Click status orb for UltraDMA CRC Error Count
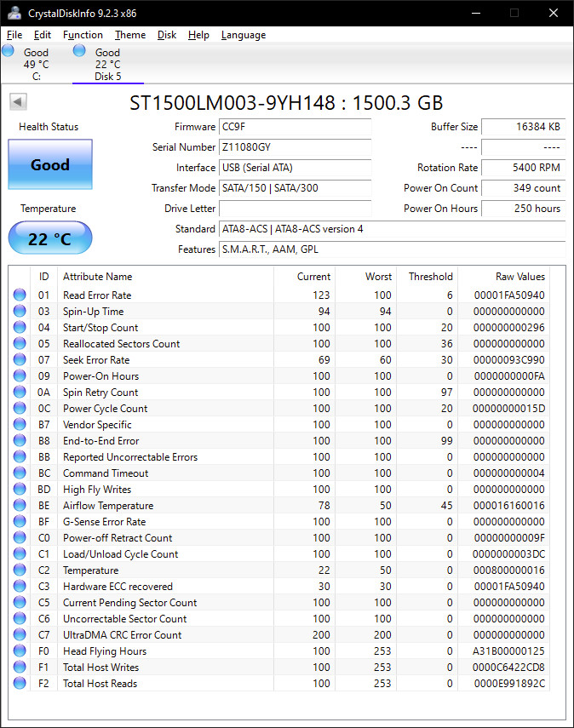 coord(20,634)
